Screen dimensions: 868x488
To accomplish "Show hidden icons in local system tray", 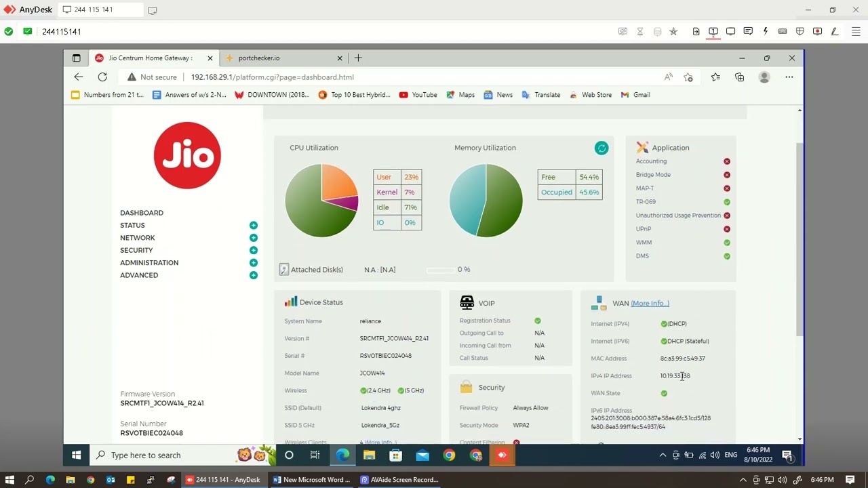I will pyautogui.click(x=744, y=480).
